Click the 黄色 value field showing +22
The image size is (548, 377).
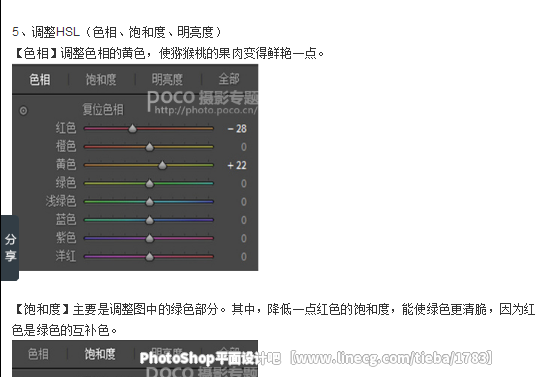coord(237,165)
